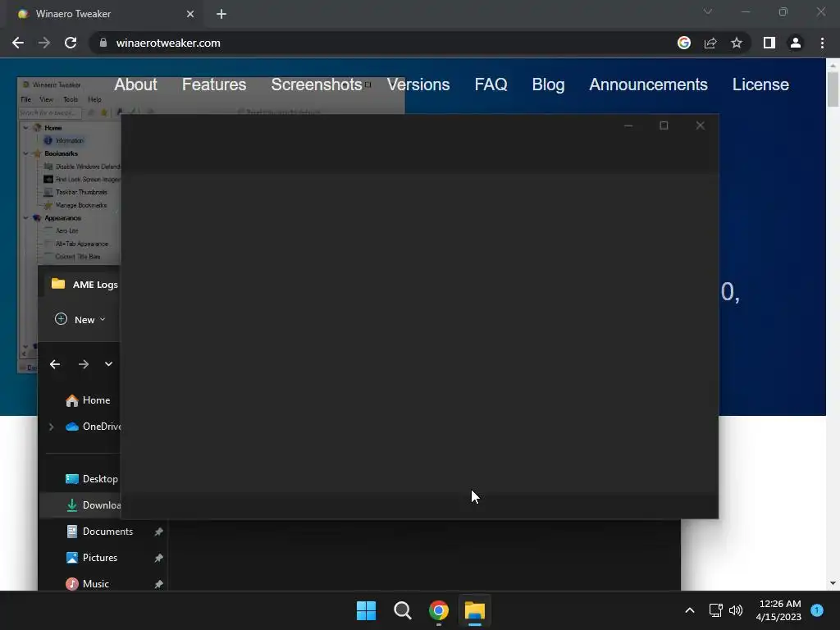Open volume control in system tray

click(x=736, y=610)
